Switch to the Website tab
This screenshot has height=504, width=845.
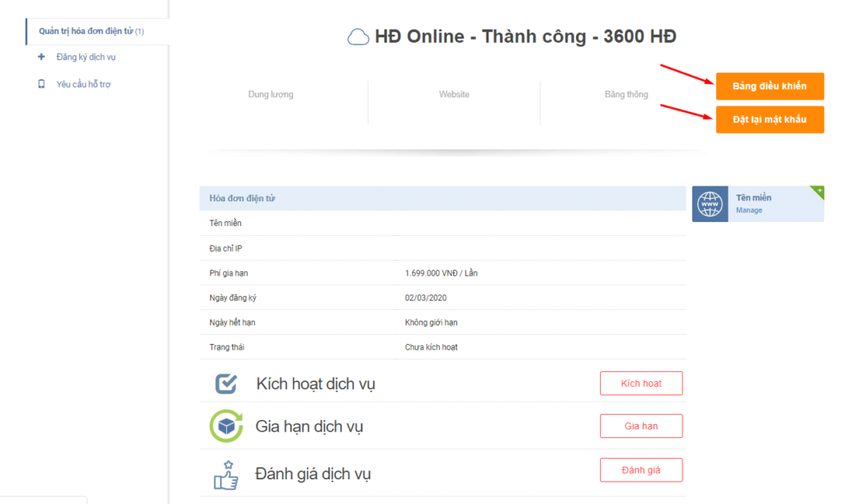coord(455,94)
